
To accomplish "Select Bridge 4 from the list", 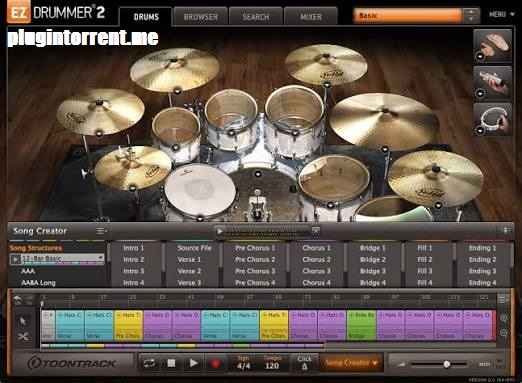I will click(x=372, y=283).
